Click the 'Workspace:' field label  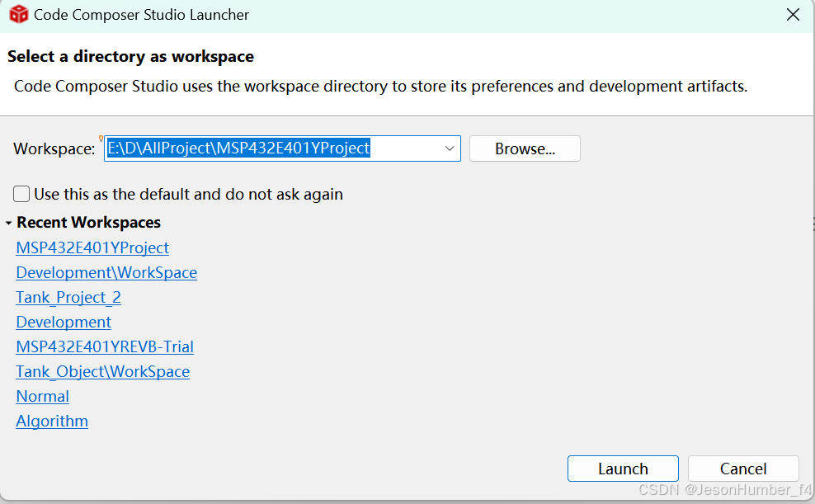(54, 149)
